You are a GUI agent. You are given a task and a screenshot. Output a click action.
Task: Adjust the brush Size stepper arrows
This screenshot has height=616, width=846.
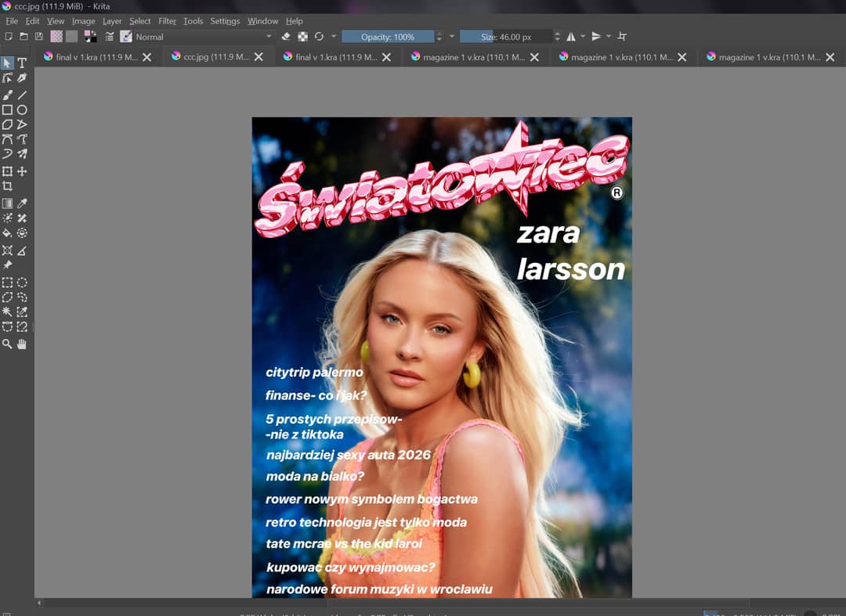click(x=558, y=37)
